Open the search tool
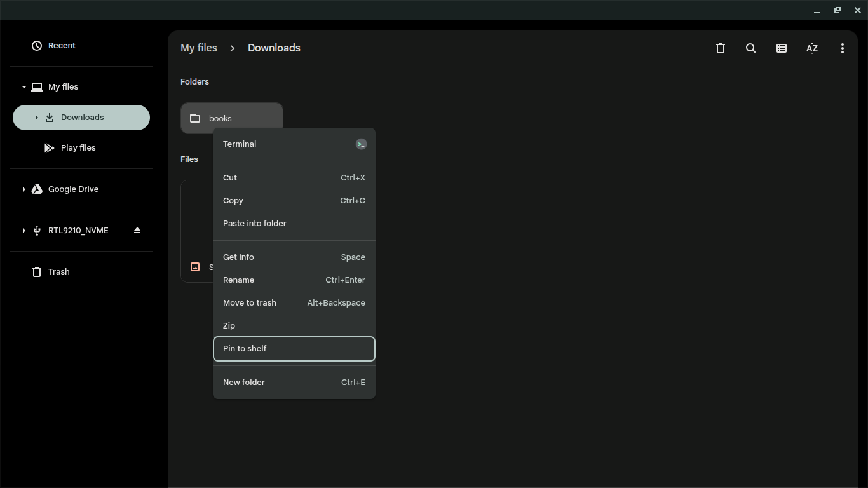 click(751, 48)
